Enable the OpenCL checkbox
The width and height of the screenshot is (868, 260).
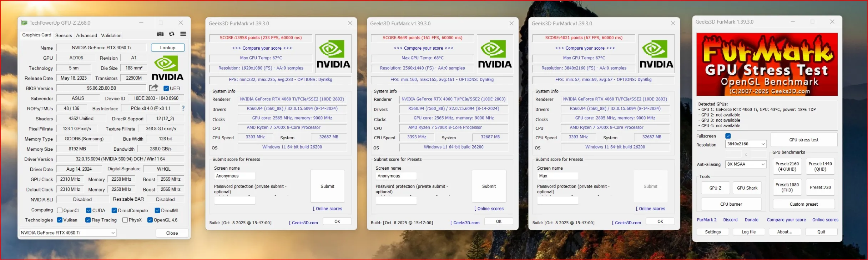click(x=60, y=210)
